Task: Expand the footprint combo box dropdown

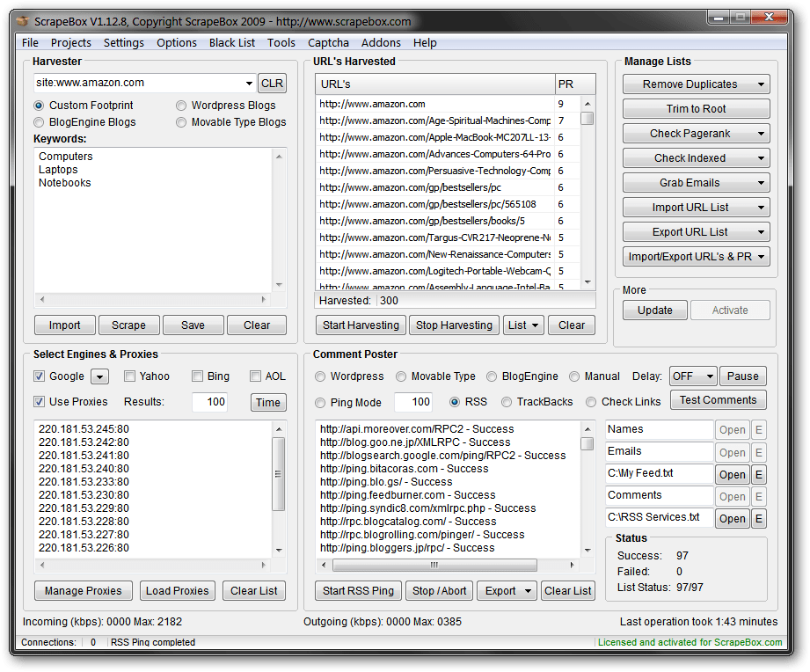Action: click(x=249, y=84)
